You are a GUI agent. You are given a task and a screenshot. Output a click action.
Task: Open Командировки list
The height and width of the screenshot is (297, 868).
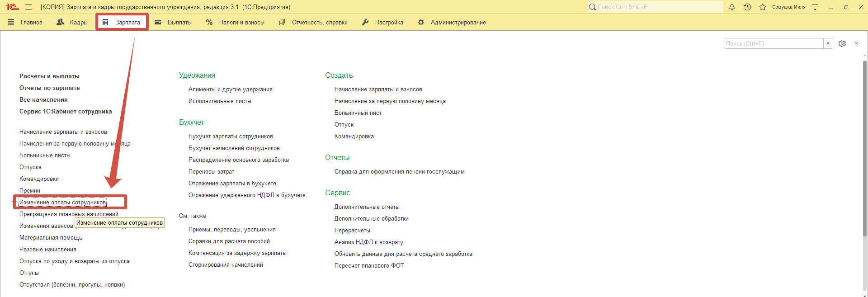39,179
